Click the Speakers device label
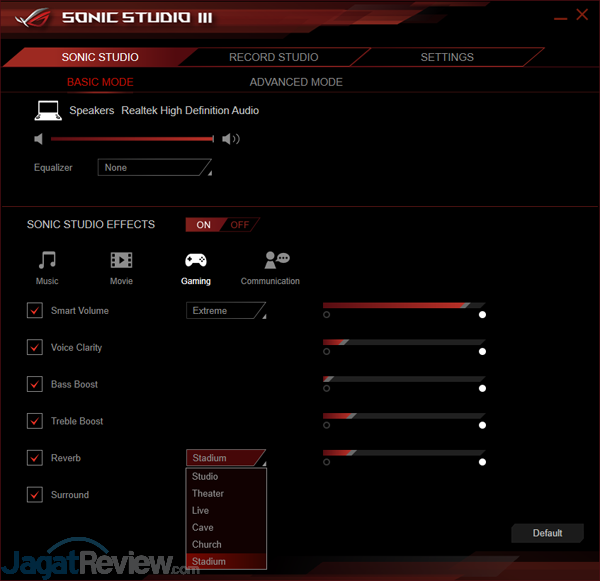Screen dimensions: 600x581 92,111
